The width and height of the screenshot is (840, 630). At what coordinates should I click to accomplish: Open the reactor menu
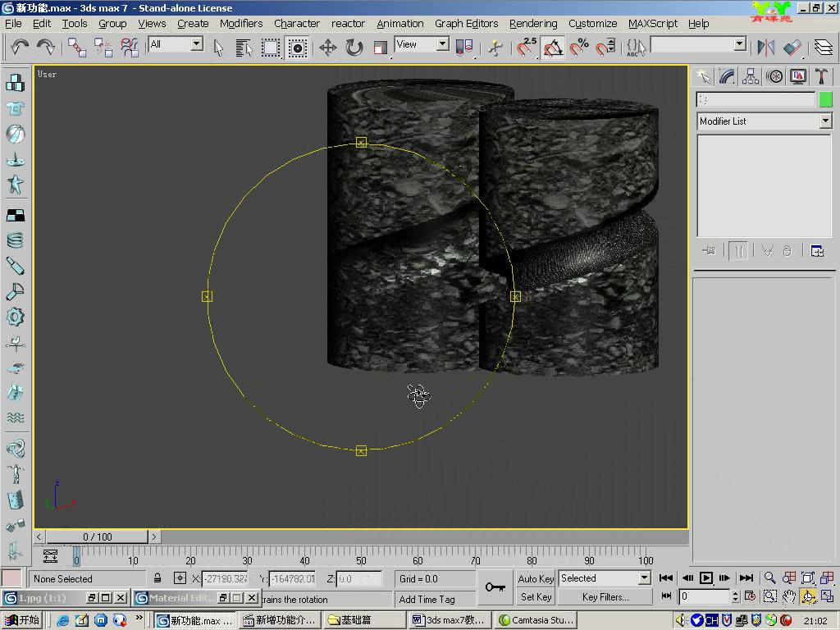[x=348, y=24]
